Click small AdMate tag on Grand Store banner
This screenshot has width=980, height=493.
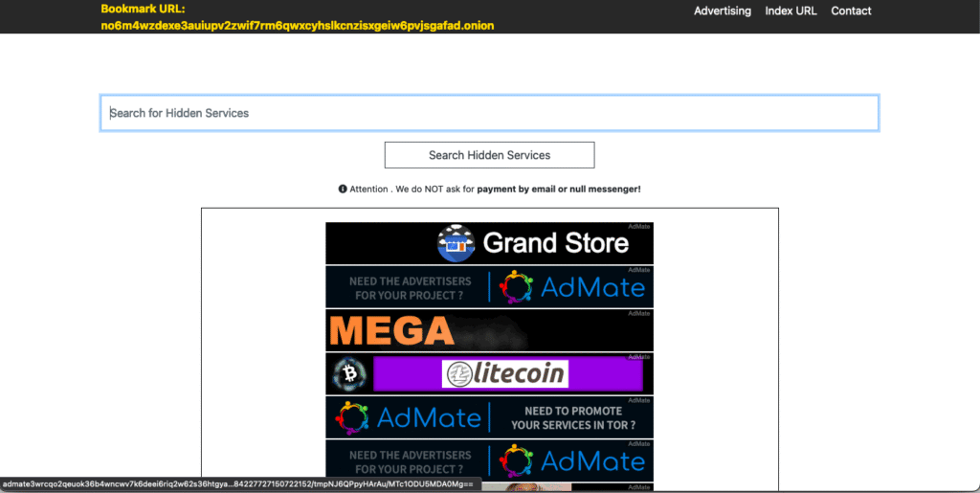[639, 227]
